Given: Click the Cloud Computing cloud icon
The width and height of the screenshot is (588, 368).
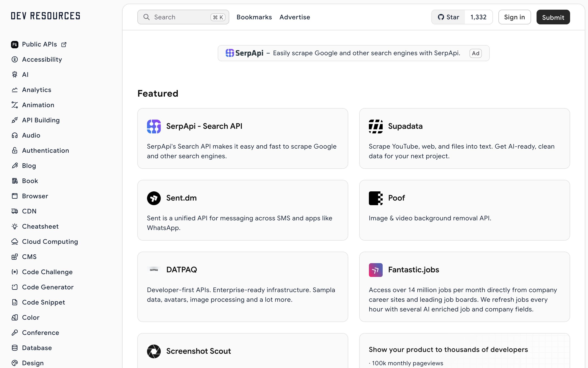Looking at the screenshot, I should click(x=14, y=242).
